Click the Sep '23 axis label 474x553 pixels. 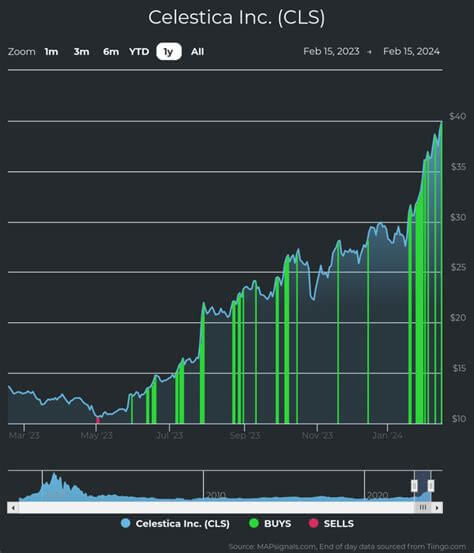pyautogui.click(x=245, y=436)
